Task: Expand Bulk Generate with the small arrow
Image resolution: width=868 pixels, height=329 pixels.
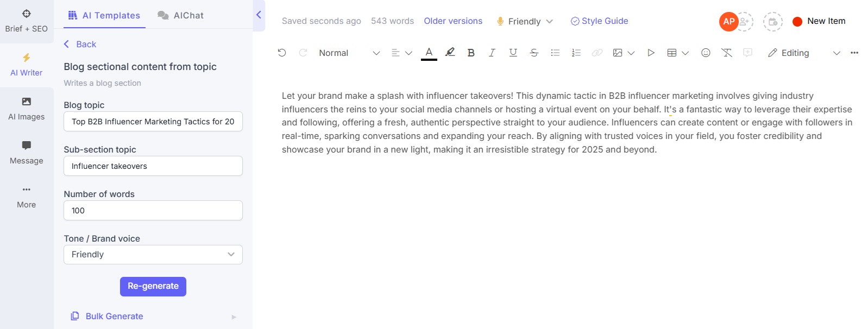Action: point(234,317)
